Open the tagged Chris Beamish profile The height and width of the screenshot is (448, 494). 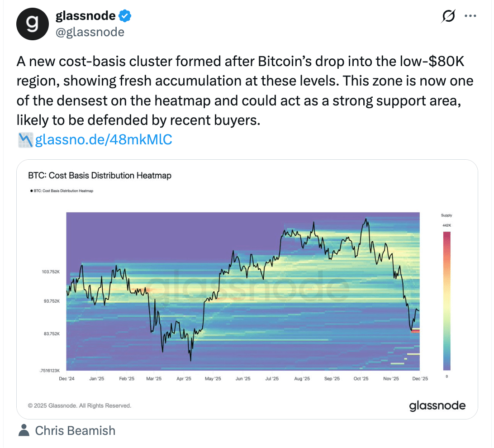[75, 430]
